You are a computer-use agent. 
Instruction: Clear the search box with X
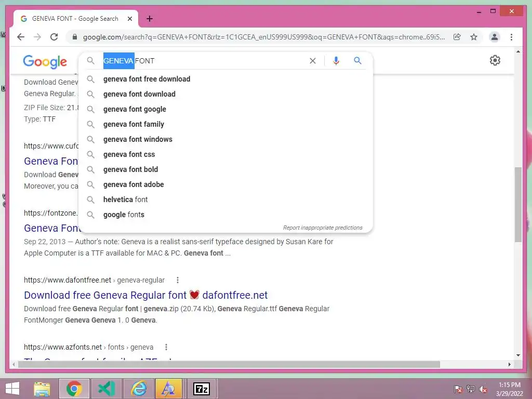pos(312,61)
